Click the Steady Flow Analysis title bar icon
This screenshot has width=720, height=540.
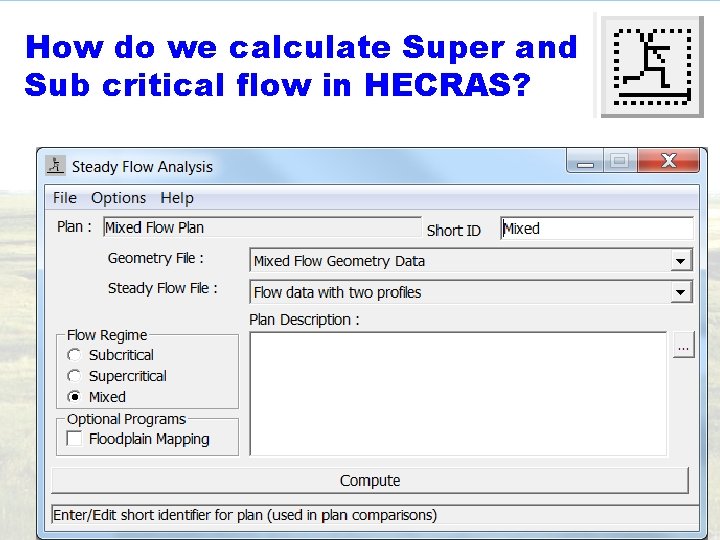(55, 166)
